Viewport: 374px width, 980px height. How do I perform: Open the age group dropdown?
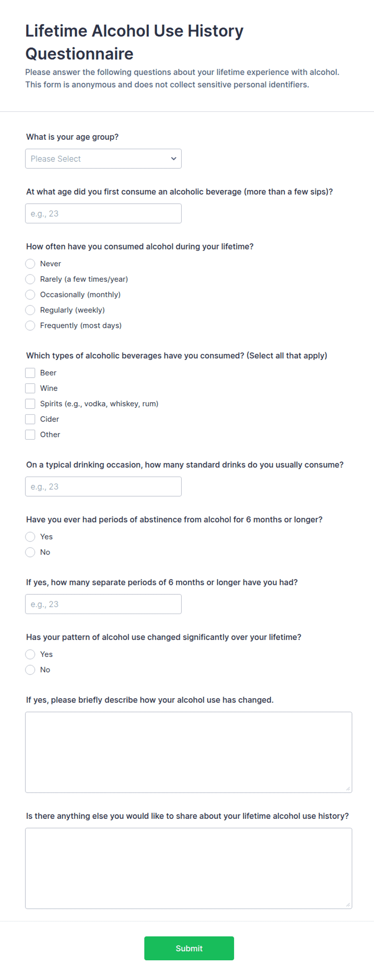point(103,159)
